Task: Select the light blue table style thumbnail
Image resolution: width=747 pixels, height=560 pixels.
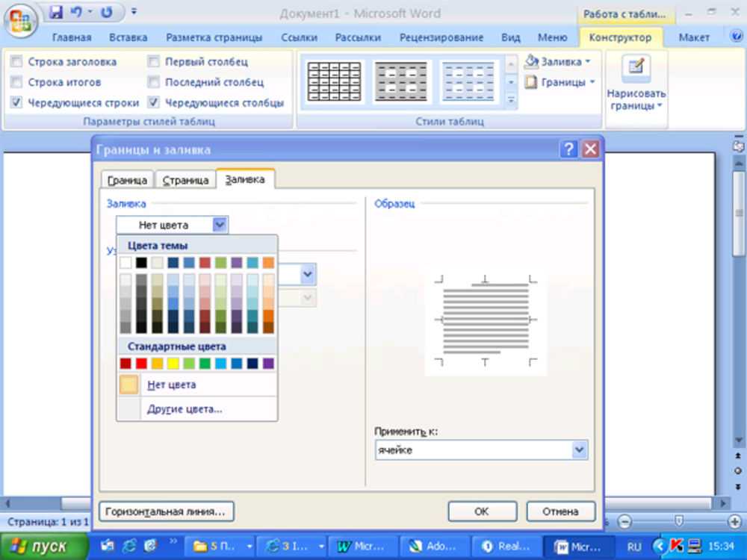Action: pyautogui.click(x=468, y=82)
